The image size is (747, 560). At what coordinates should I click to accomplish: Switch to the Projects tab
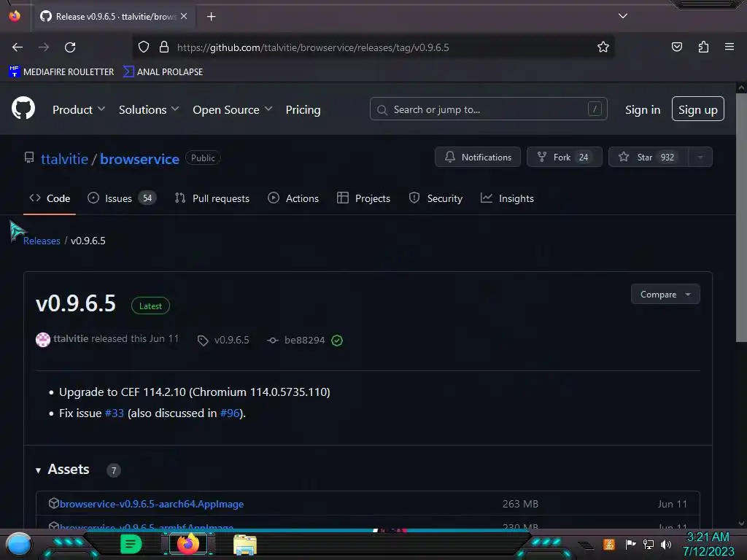(363, 198)
